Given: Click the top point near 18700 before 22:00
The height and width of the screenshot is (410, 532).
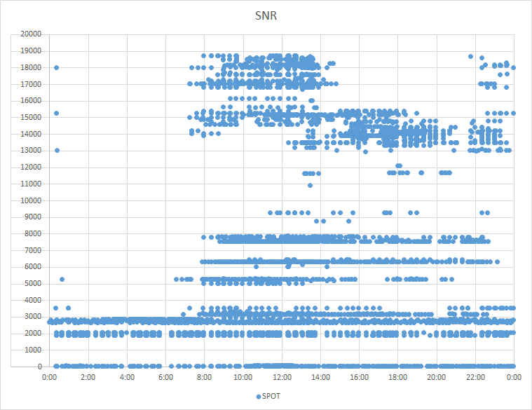Looking at the screenshot, I should click(x=470, y=56).
